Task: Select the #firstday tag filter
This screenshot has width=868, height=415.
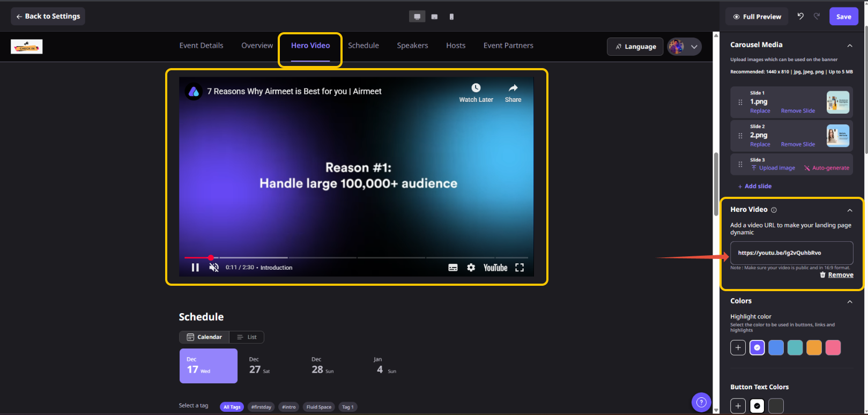Action: click(x=261, y=407)
